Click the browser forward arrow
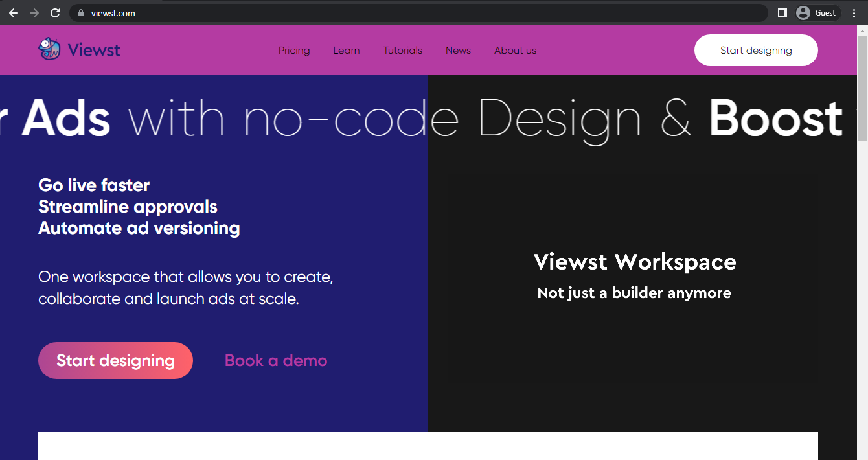The image size is (868, 460). click(x=34, y=13)
